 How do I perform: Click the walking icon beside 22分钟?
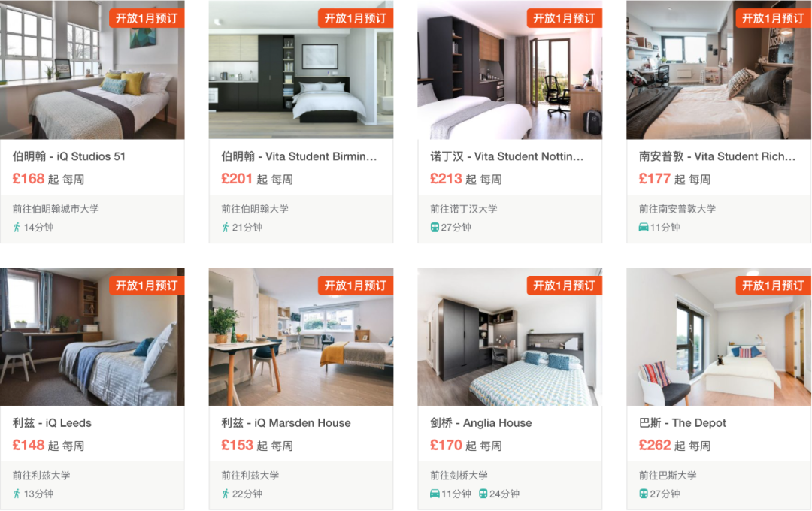pos(226,494)
